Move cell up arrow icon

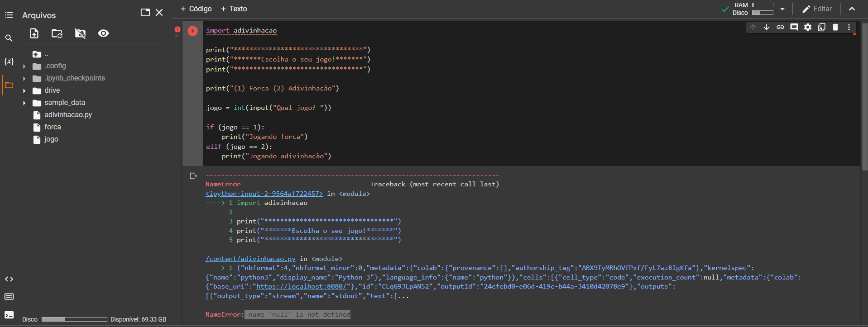tap(753, 27)
